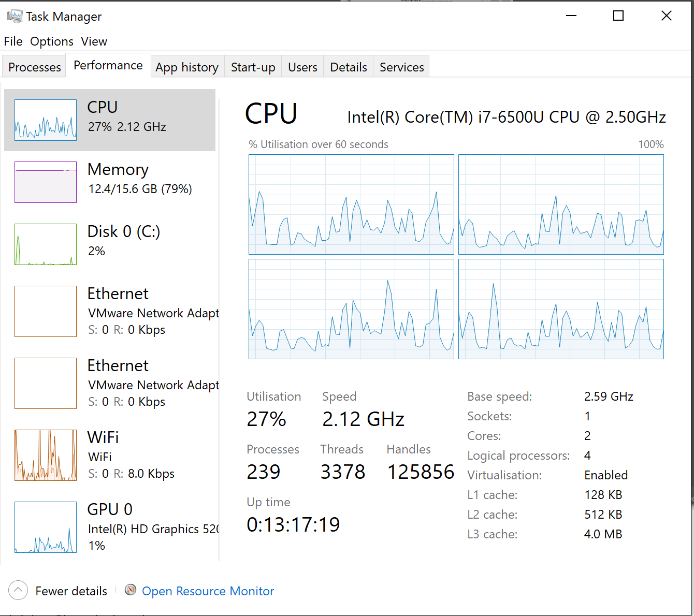This screenshot has width=694, height=616.
Task: Switch to the Processes tab
Action: (x=35, y=67)
